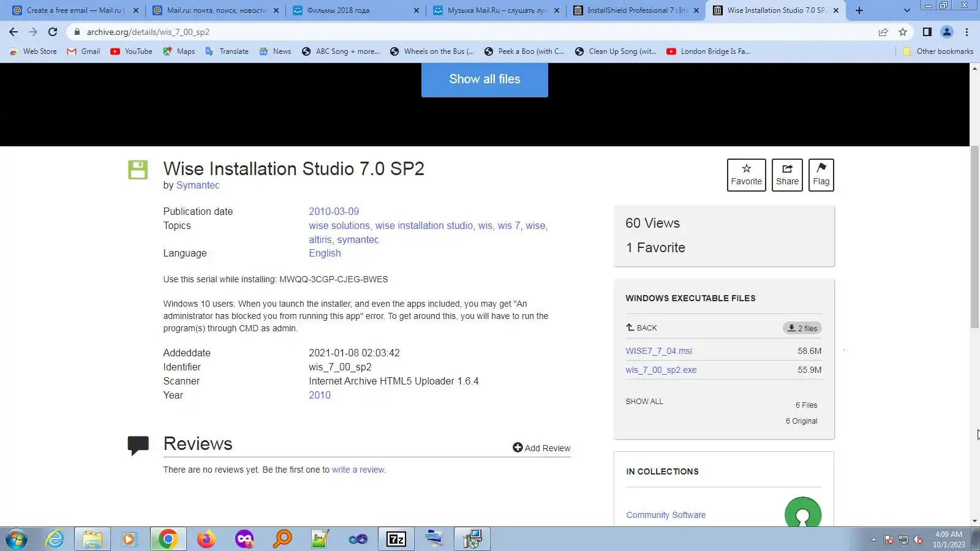The image size is (980, 551).
Task: Open the volume icon in system tray
Action: click(x=918, y=540)
